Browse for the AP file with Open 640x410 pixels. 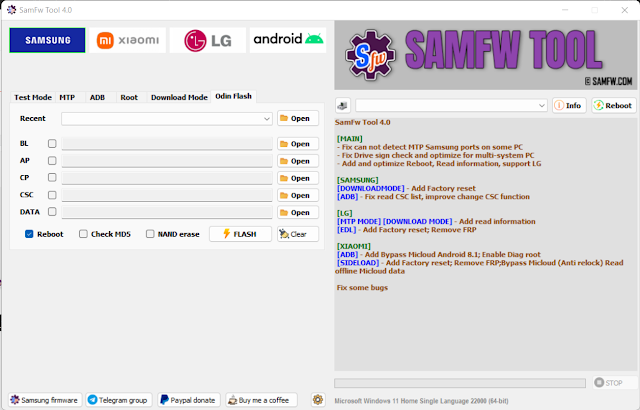(298, 161)
